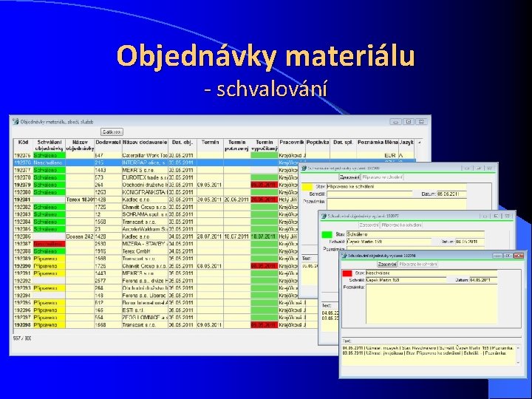Select the SCHRAMA spol. supplier cell
532x399 pixels.
point(145,214)
